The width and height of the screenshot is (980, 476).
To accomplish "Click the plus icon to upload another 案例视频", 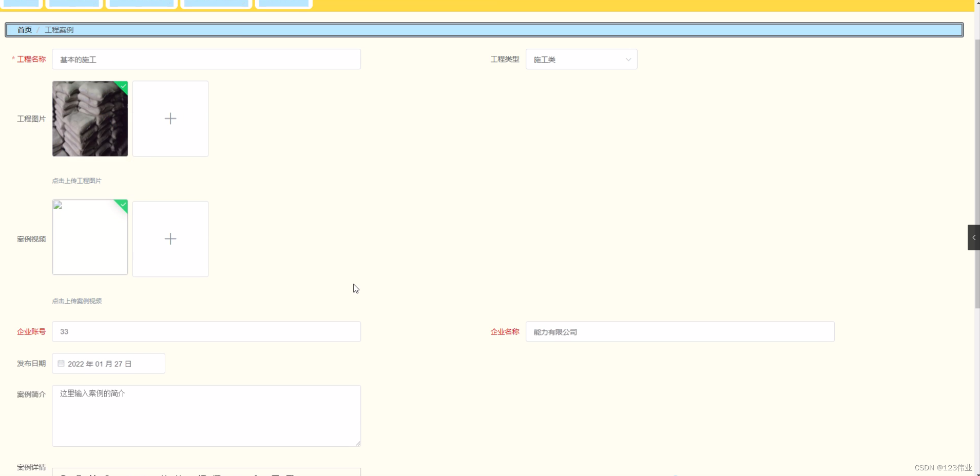I will click(170, 239).
